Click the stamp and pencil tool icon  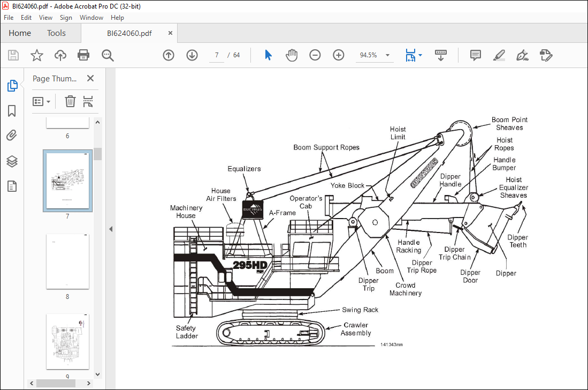tap(546, 55)
